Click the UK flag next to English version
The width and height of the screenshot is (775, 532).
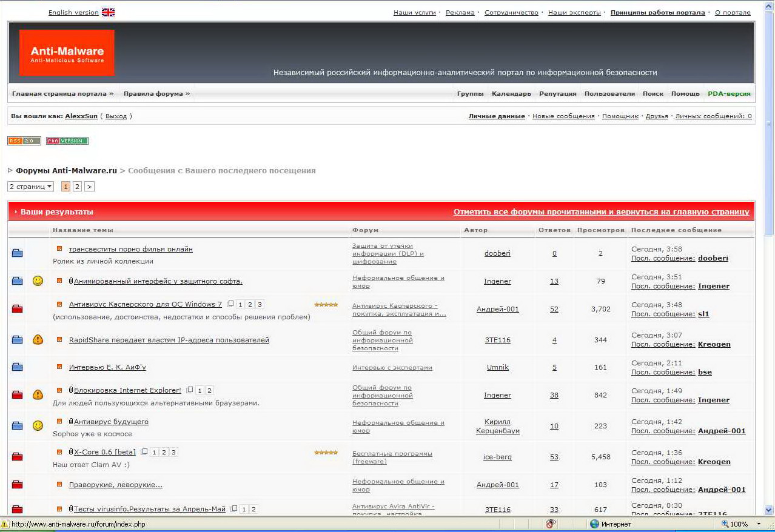pos(108,13)
